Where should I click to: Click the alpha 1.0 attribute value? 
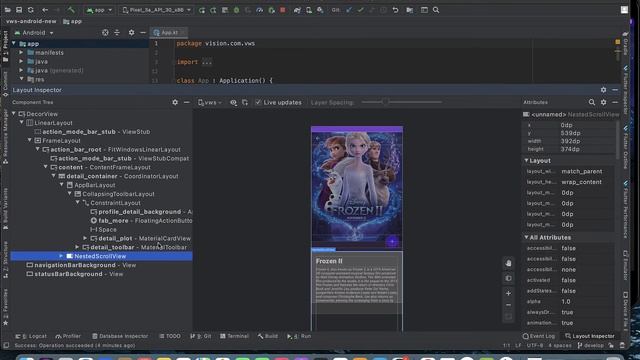[566, 302]
